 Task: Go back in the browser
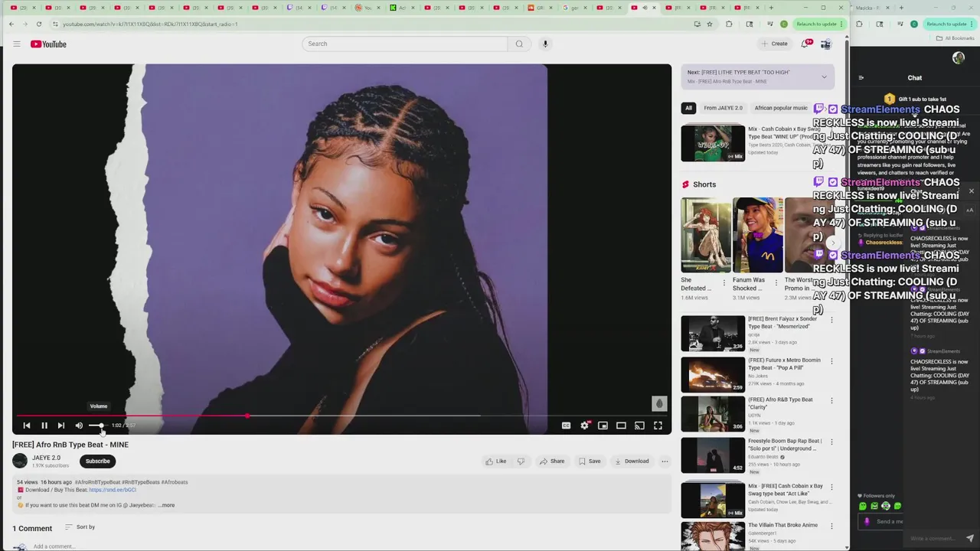(x=11, y=24)
